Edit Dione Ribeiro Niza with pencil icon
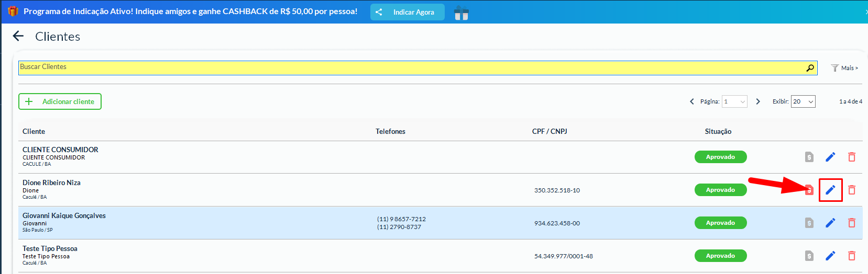Image resolution: width=868 pixels, height=274 pixels. (x=830, y=190)
